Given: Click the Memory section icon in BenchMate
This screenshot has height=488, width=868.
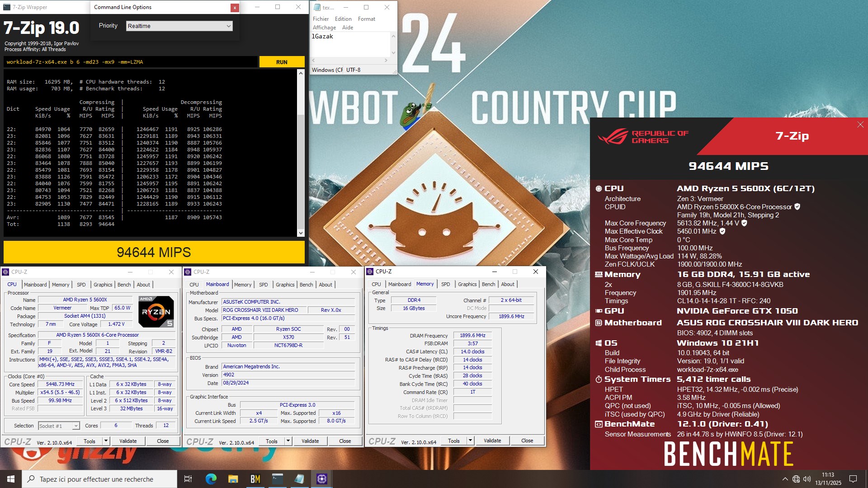Looking at the screenshot, I should 599,274.
